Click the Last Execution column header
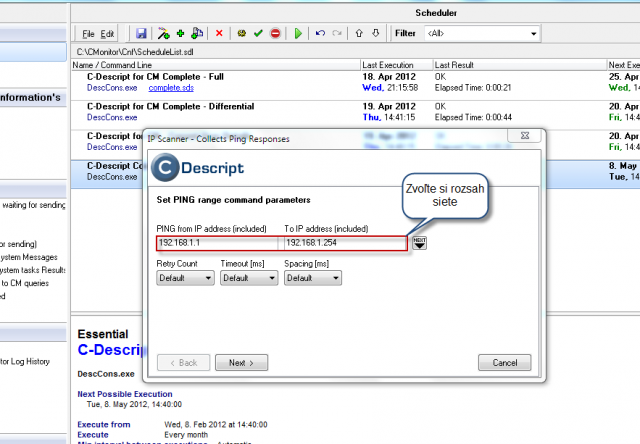This screenshot has width=640, height=444. [x=397, y=65]
